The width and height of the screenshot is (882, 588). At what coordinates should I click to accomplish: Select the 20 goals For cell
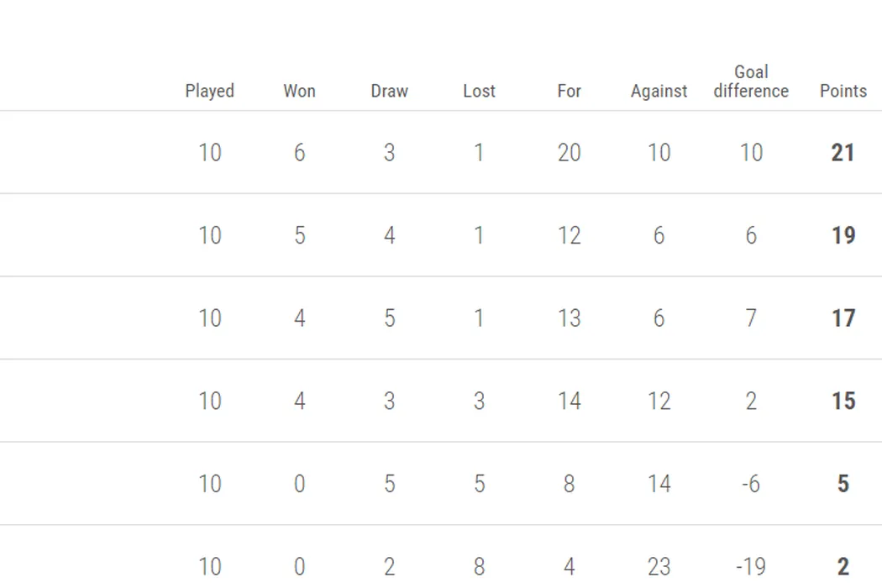[569, 153]
